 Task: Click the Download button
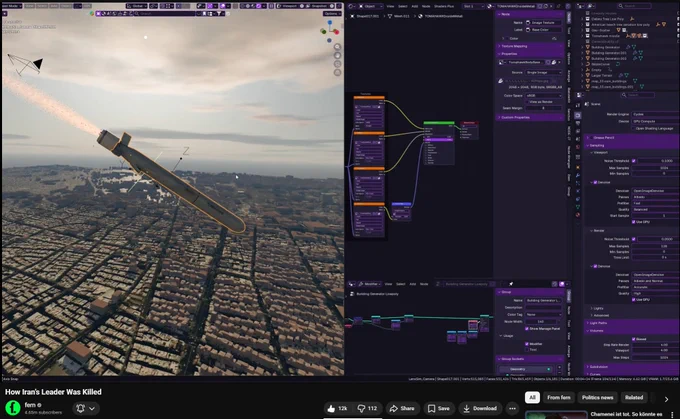click(480, 408)
